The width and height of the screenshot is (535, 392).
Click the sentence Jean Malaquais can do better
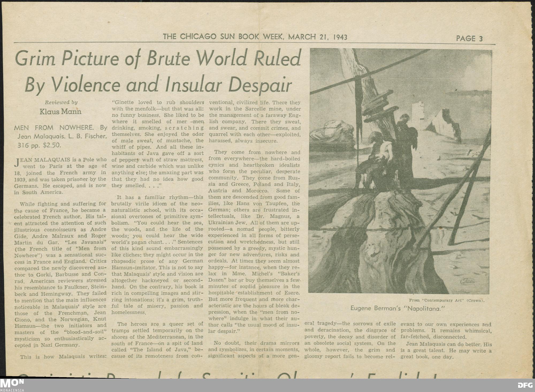pyautogui.click(x=446, y=344)
